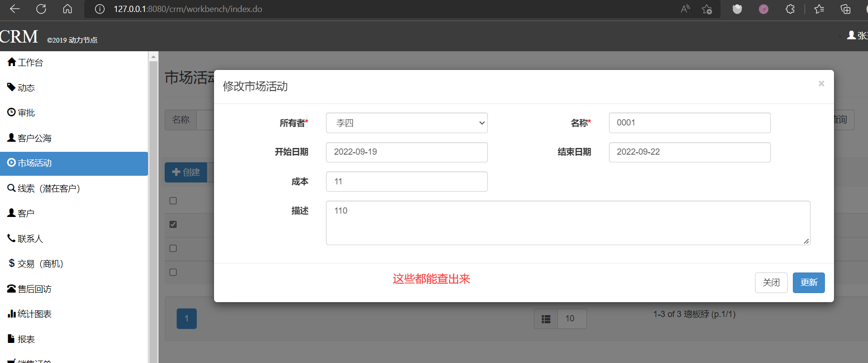Open browser extensions puzzle icon
The image size is (868, 363).
(790, 9)
